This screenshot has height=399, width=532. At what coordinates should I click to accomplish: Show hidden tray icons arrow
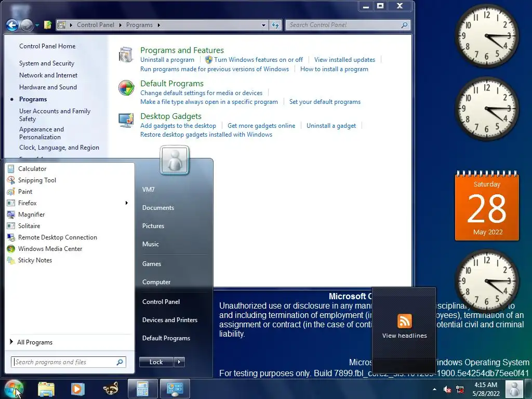tap(435, 390)
